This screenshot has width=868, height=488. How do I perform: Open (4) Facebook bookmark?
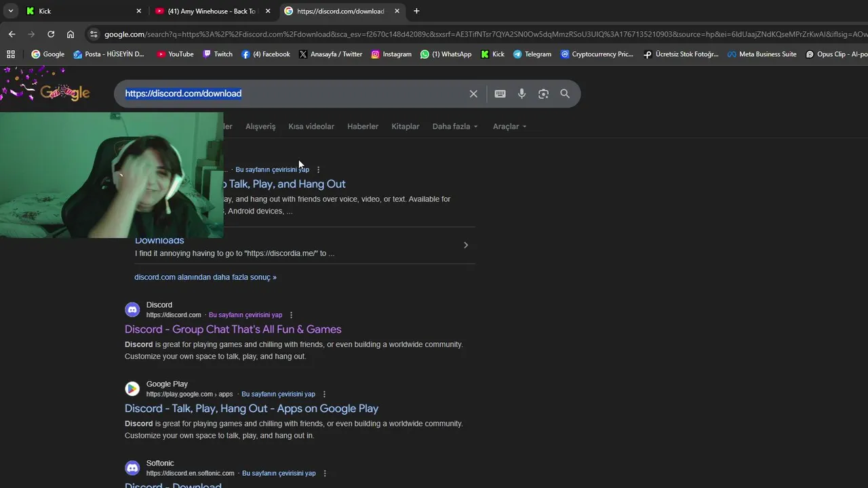266,54
